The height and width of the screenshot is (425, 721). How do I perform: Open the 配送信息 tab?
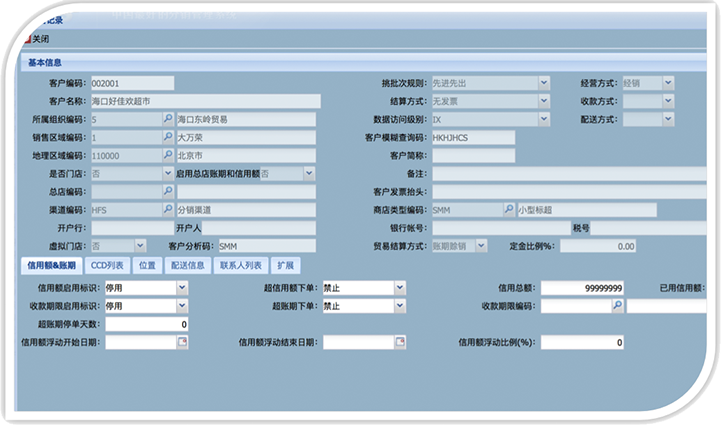pyautogui.click(x=187, y=266)
